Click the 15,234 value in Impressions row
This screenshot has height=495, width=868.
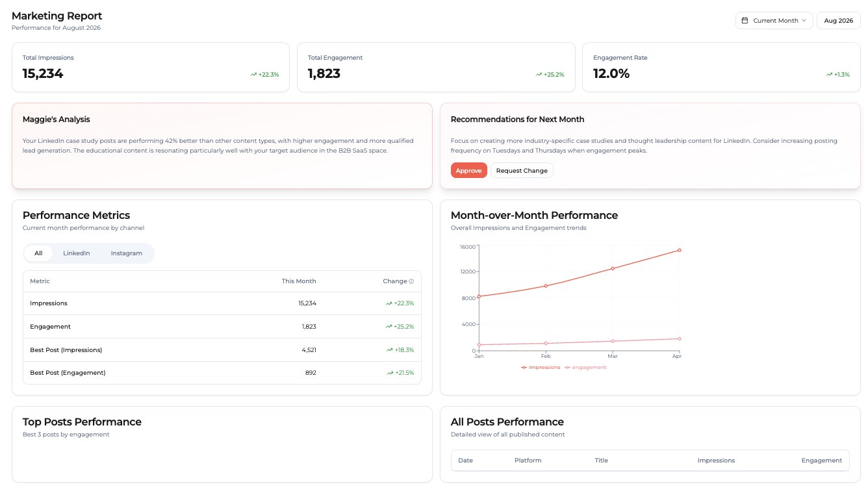(x=307, y=303)
